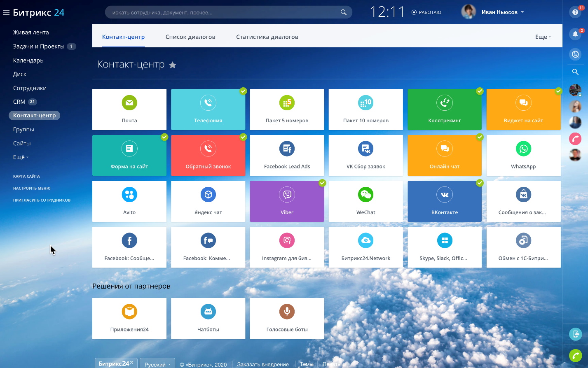Open the ВКонтакте channel tile
The image size is (588, 368).
tap(445, 201)
